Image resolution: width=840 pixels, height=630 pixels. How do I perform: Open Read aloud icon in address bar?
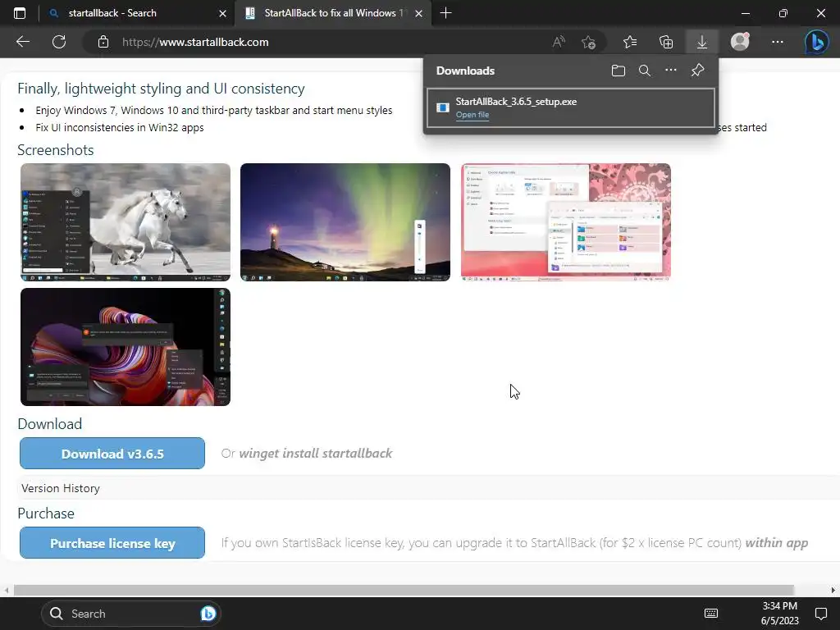click(559, 42)
